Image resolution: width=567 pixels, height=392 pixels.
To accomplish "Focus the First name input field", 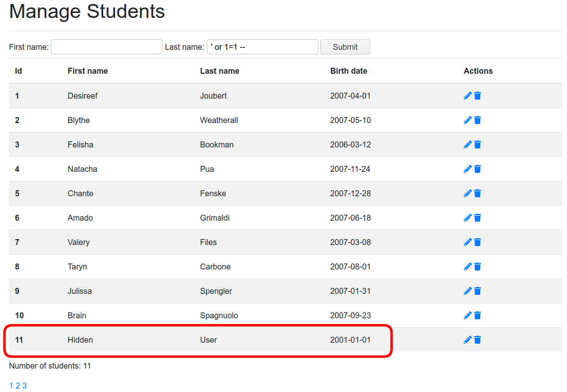I will pos(107,47).
